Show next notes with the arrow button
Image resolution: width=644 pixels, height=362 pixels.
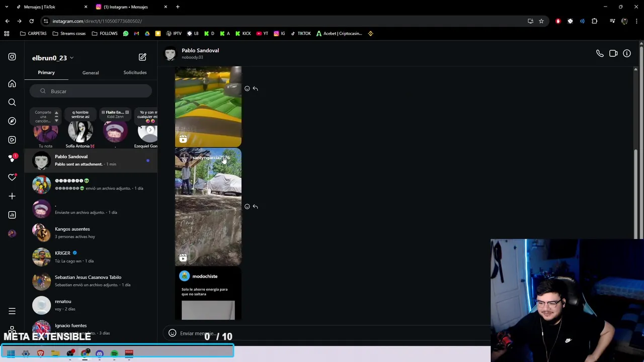[x=150, y=130]
